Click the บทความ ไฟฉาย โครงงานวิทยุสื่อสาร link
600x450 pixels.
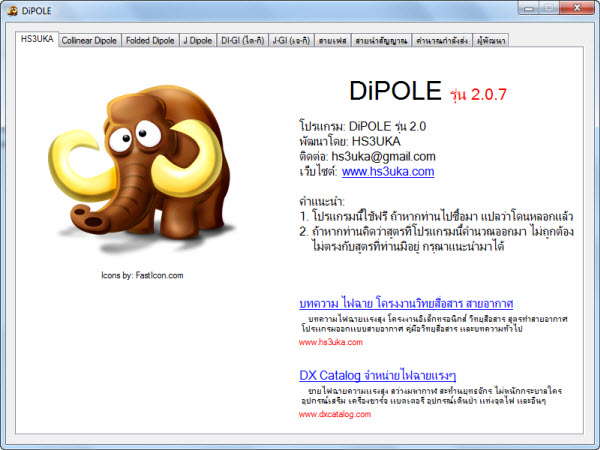click(406, 303)
